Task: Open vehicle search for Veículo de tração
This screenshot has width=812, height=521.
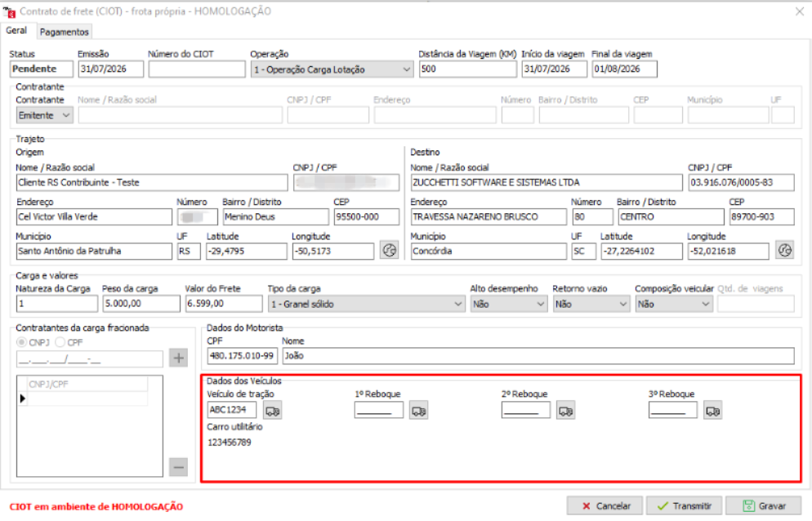Action: click(272, 411)
